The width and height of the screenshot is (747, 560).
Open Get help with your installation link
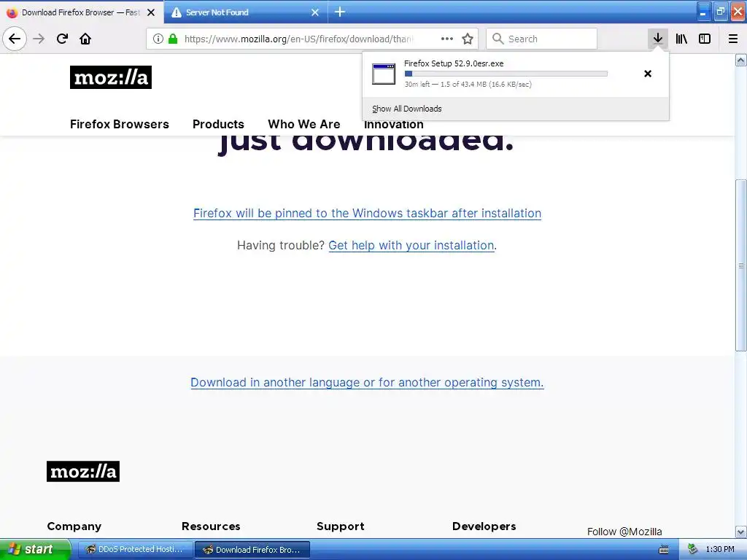point(411,245)
